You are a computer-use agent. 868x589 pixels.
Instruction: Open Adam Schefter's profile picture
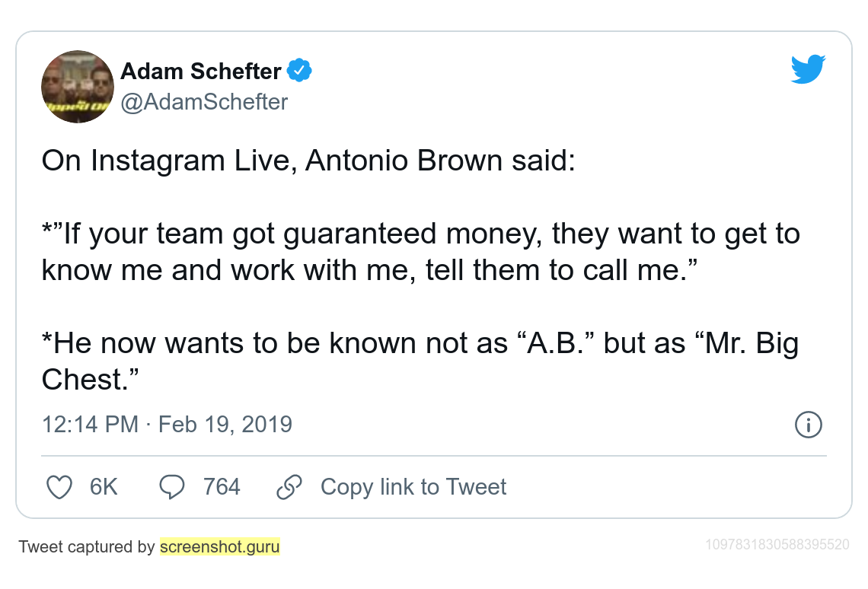click(78, 87)
